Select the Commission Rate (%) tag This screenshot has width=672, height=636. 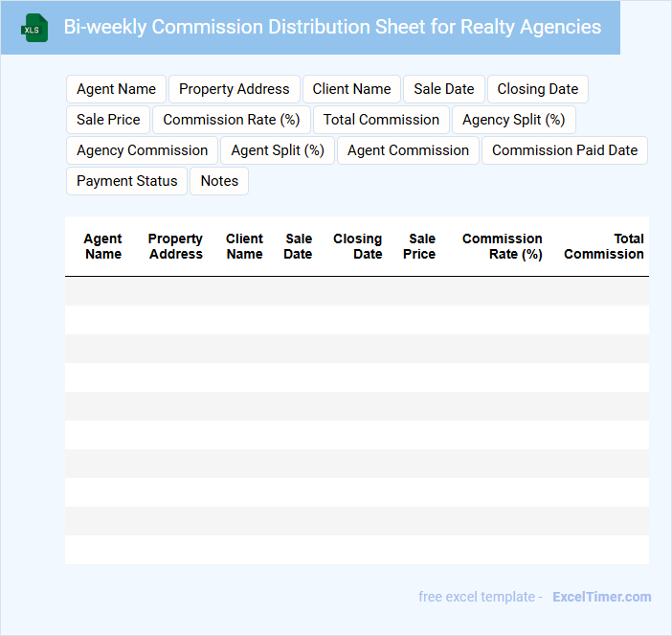[232, 120]
